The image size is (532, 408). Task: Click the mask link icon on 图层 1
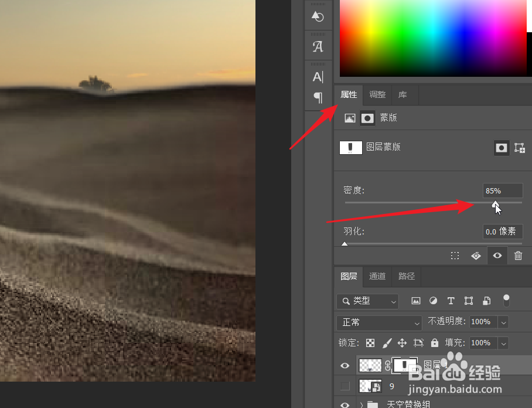(x=387, y=366)
